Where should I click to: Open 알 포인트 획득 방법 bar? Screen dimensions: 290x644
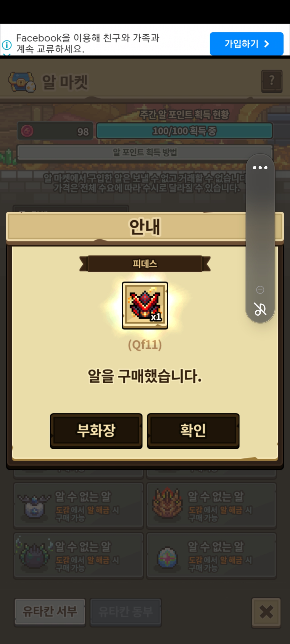click(145, 152)
